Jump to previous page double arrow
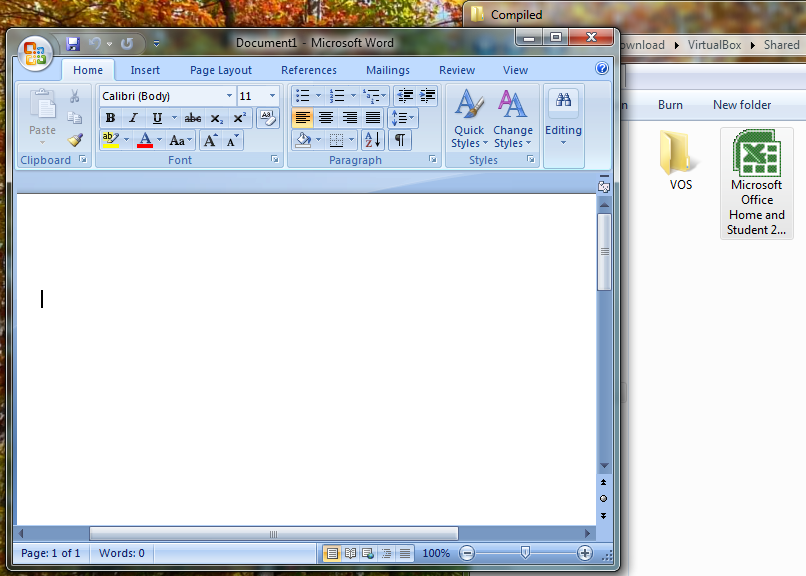 (x=603, y=482)
